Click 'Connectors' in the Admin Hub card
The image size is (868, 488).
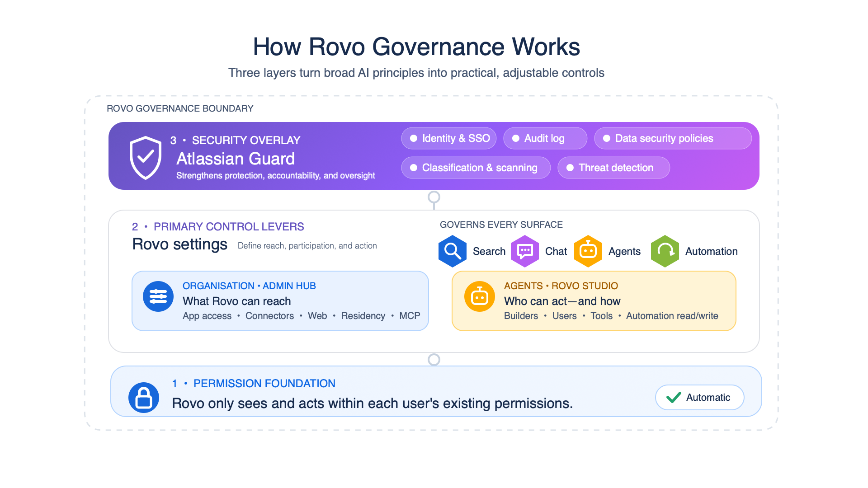269,316
